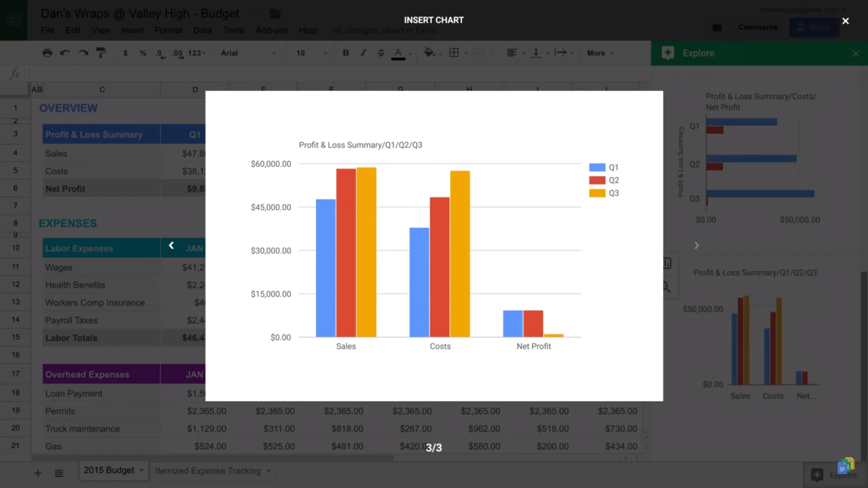The height and width of the screenshot is (488, 868).
Task: Click the Undo icon
Action: coord(65,53)
